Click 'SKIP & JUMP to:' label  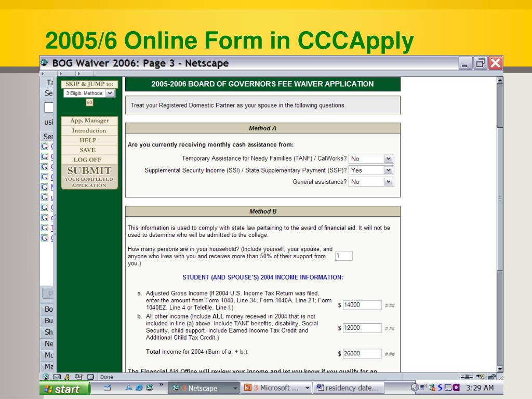(89, 84)
